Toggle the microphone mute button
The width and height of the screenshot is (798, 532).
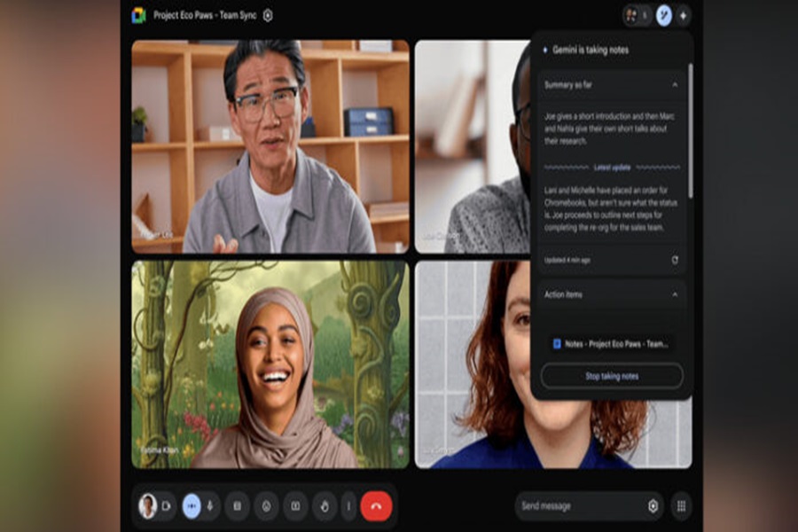pos(210,505)
